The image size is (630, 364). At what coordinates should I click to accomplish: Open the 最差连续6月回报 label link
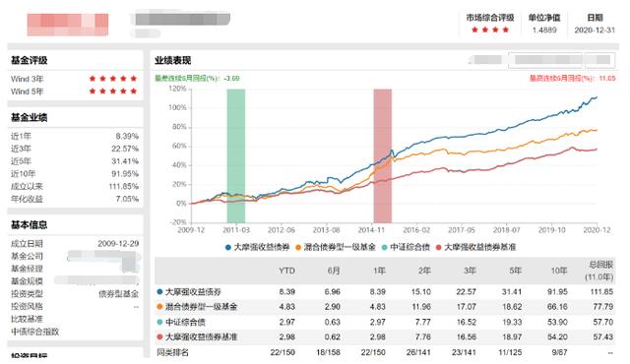[x=197, y=79]
